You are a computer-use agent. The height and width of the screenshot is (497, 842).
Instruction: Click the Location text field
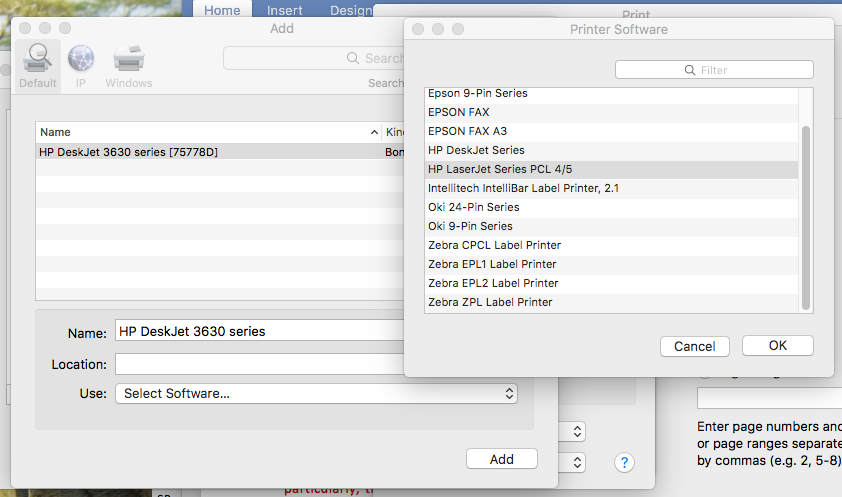pos(260,364)
